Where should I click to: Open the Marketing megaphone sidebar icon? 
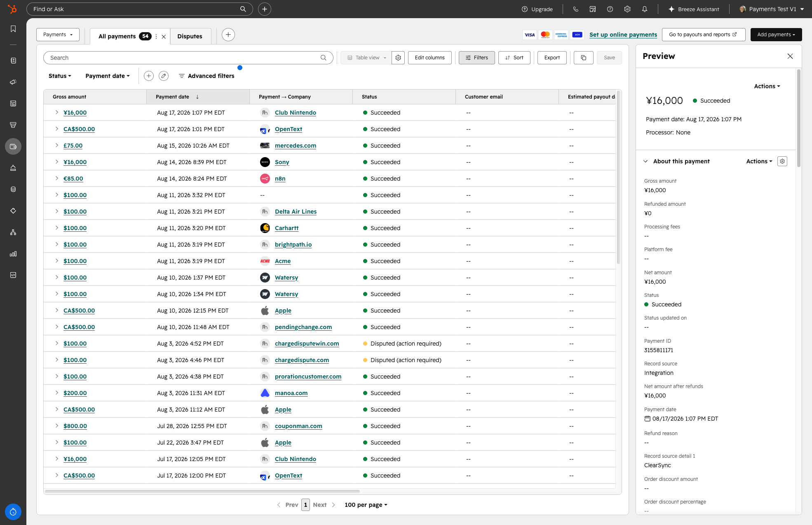point(13,82)
